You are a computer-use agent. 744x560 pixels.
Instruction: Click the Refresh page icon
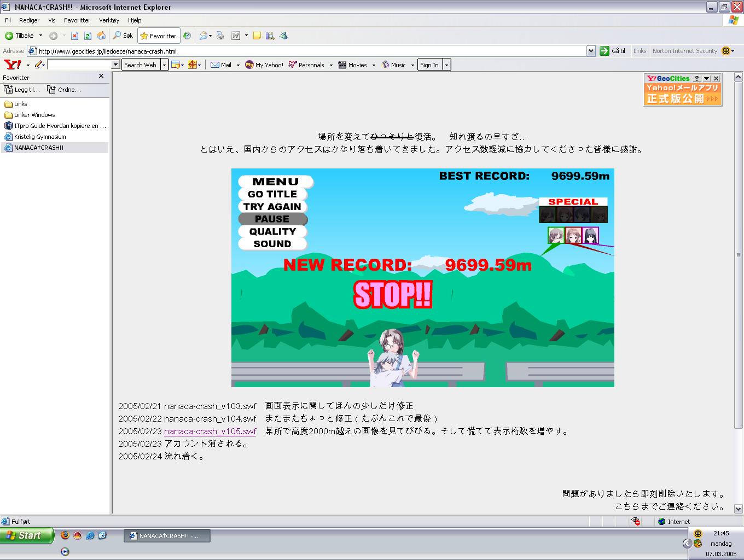click(88, 36)
